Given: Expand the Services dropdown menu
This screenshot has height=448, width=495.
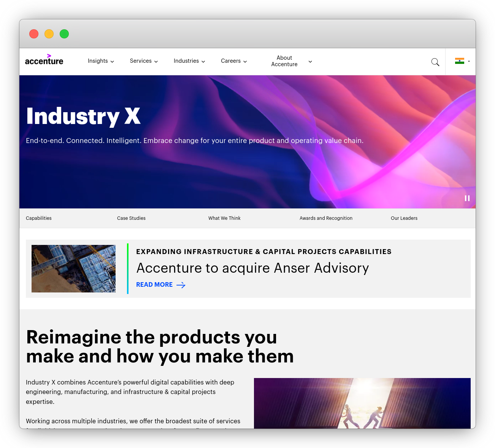Looking at the screenshot, I should tap(144, 61).
